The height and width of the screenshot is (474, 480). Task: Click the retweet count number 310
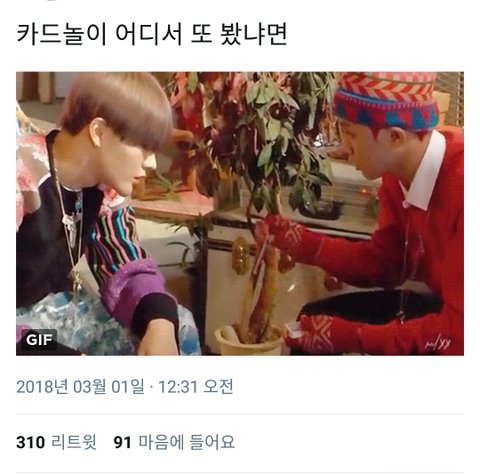pyautogui.click(x=31, y=442)
